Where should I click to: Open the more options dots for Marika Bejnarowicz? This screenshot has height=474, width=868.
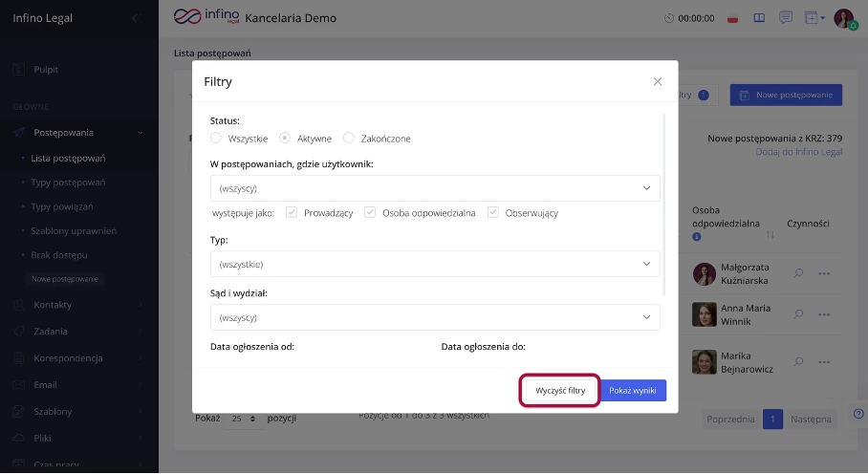(824, 362)
